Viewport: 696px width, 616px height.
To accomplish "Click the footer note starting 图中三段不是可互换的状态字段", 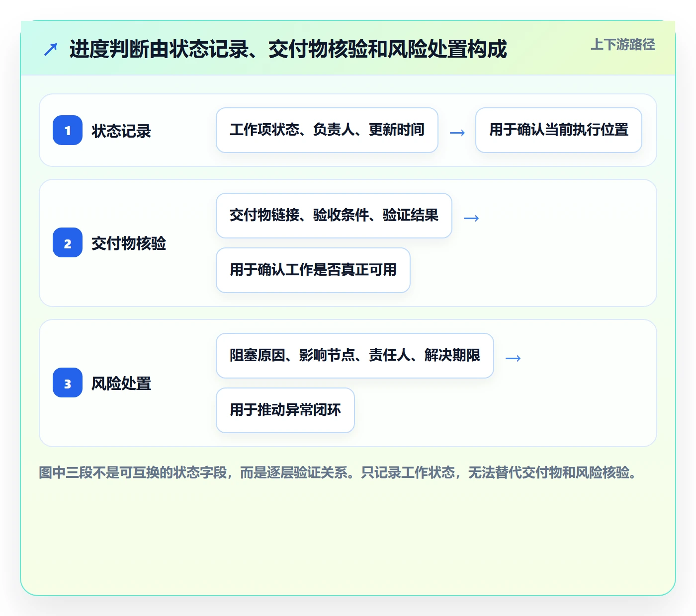I will [x=338, y=472].
